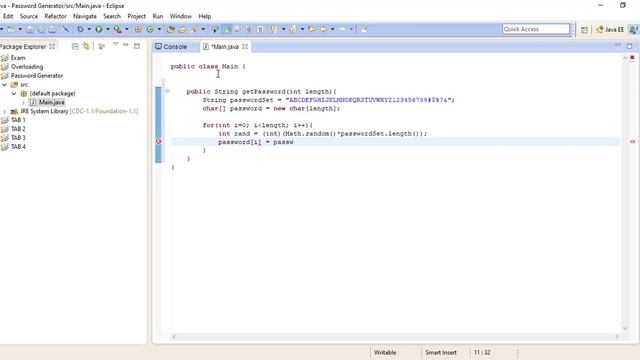Viewport: 640px width, 360px height.
Task: Run the program with the green Run button
Action: pyautogui.click(x=99, y=29)
